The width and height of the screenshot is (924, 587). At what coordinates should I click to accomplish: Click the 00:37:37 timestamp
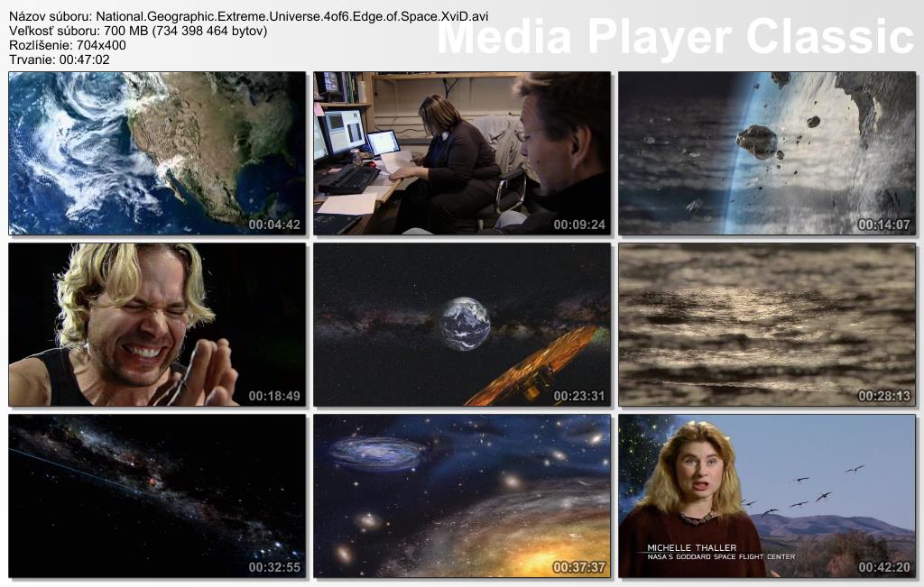click(579, 567)
